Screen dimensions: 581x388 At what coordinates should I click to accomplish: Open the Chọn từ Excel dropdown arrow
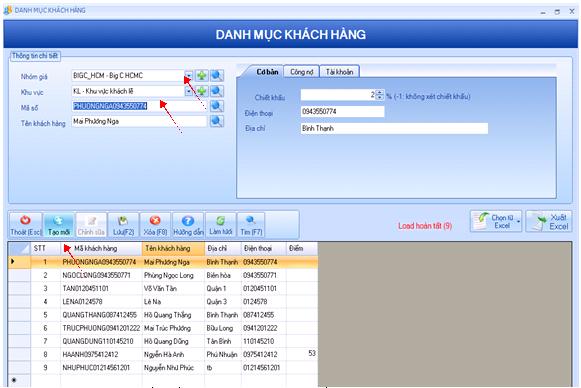519,222
